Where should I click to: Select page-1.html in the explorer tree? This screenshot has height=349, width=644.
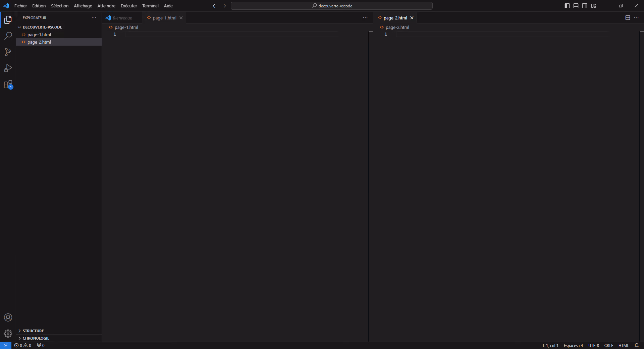(59, 35)
